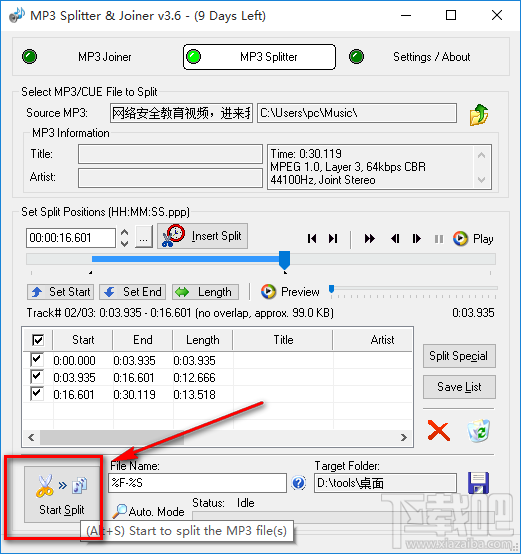Click the recycle bin clear list icon

[x=479, y=430]
